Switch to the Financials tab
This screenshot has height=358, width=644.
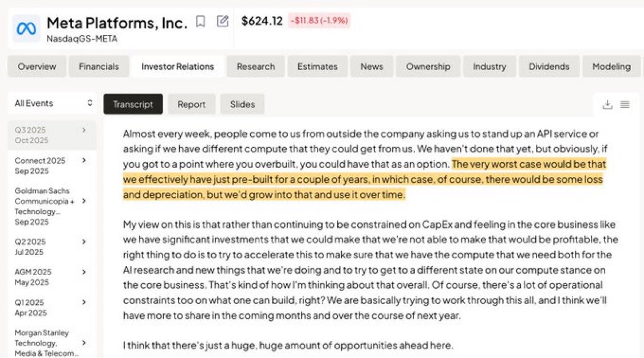click(x=98, y=66)
